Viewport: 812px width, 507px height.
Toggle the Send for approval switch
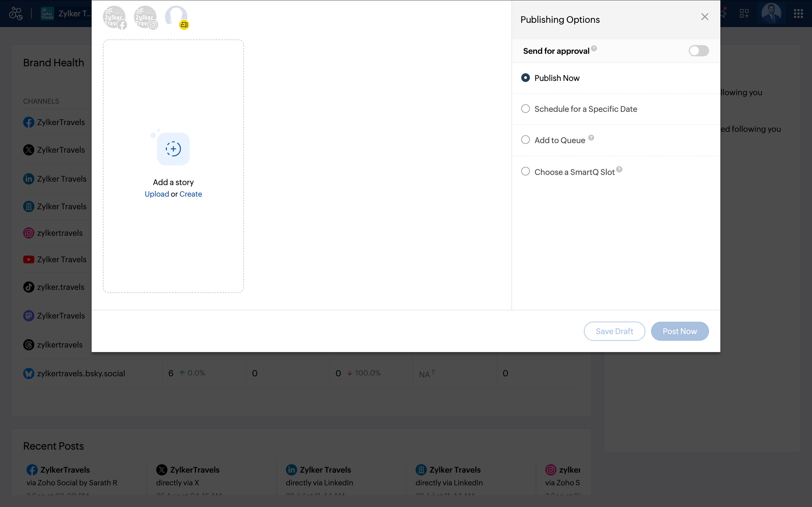click(699, 51)
